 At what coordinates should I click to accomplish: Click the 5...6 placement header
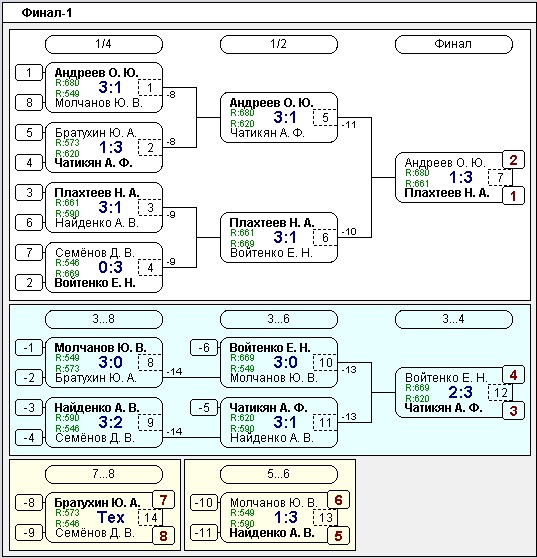[x=279, y=474]
